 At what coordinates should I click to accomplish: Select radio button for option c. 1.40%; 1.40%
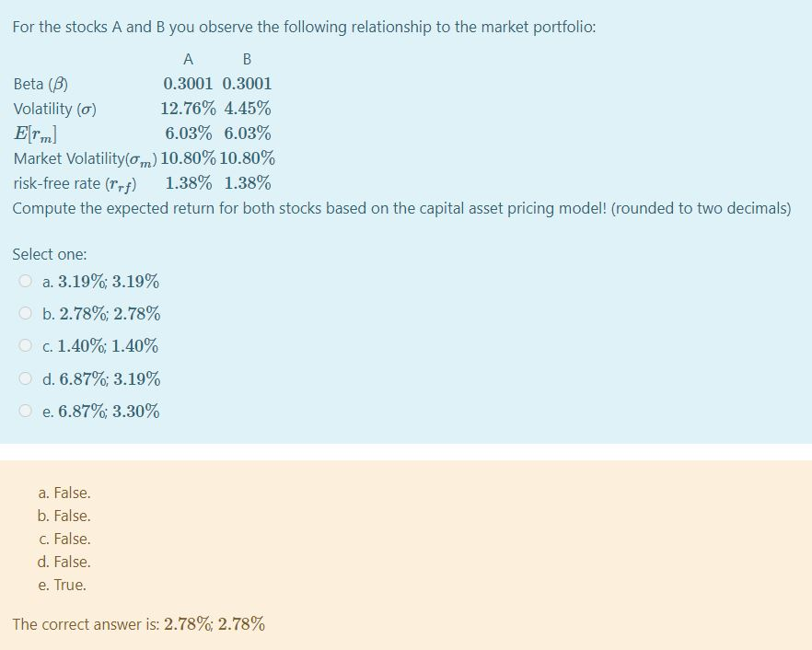click(25, 346)
